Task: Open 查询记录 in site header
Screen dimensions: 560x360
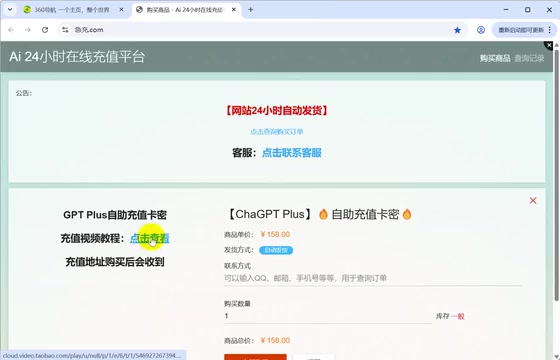Action: tap(529, 58)
